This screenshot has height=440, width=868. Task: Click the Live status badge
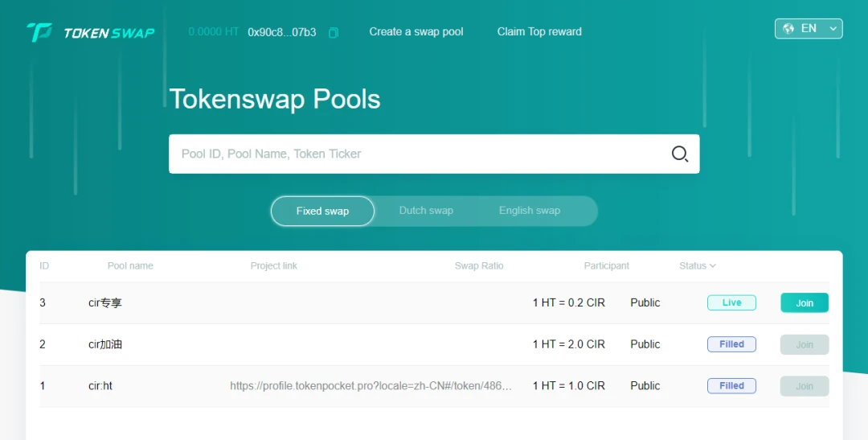pyautogui.click(x=731, y=302)
